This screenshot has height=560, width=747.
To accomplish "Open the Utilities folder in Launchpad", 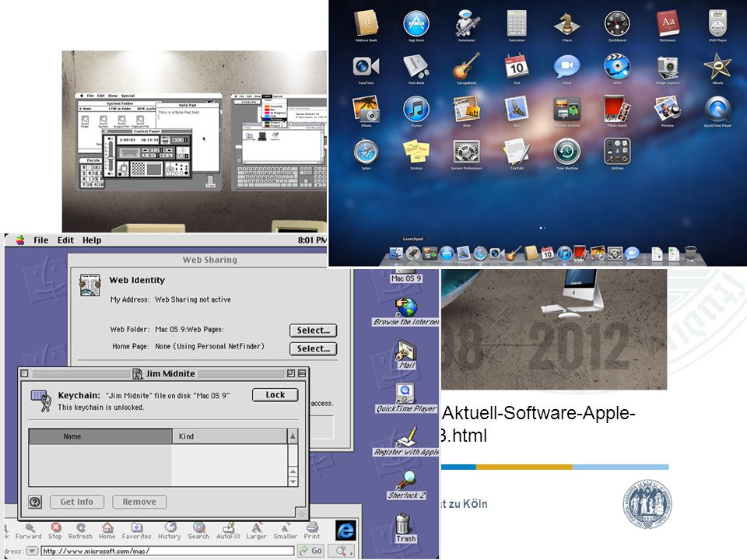I will pyautogui.click(x=617, y=152).
